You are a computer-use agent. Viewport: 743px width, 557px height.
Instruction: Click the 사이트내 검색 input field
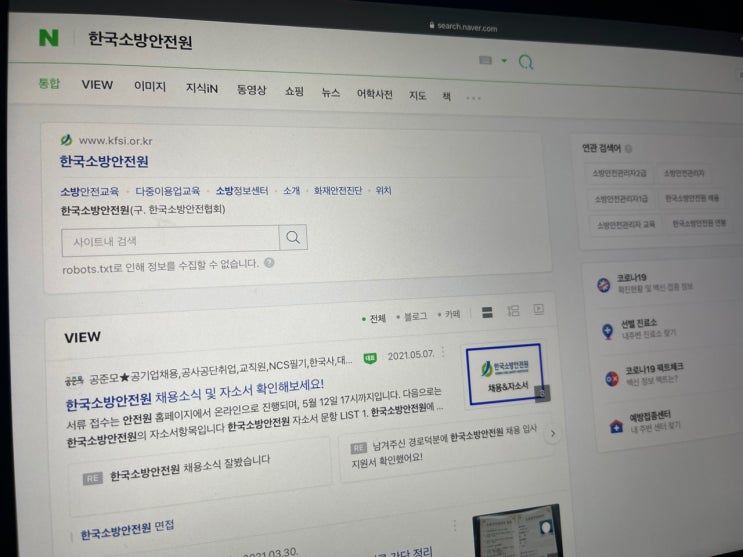point(170,240)
